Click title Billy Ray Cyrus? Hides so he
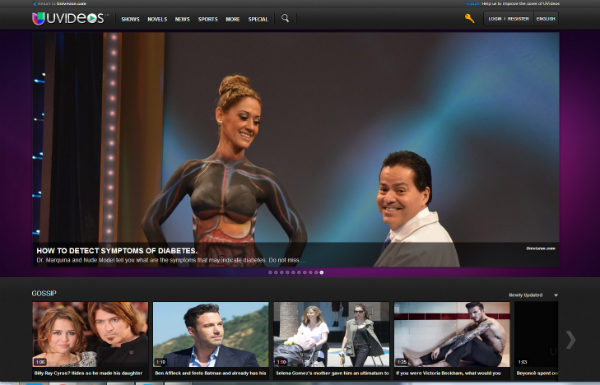The image size is (600, 385). click(x=88, y=373)
